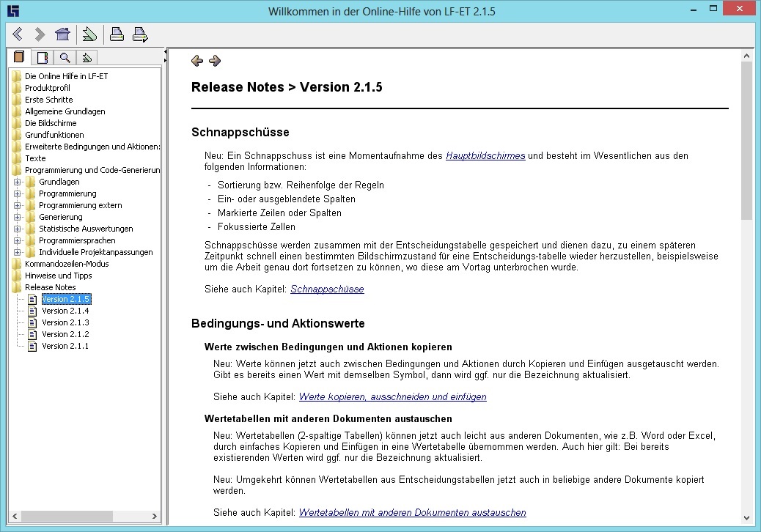The width and height of the screenshot is (761, 532).
Task: Expand the Programmiersprachen node
Action: 18,240
